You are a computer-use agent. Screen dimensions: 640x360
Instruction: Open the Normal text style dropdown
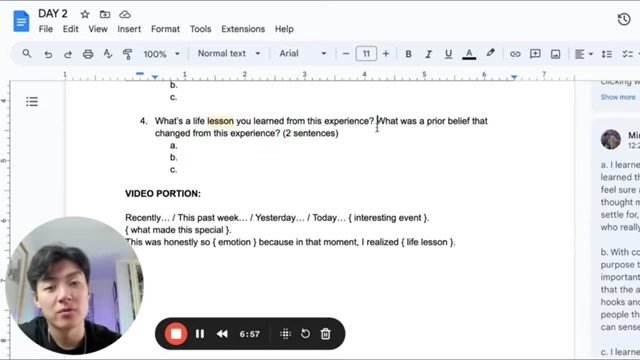pos(229,53)
